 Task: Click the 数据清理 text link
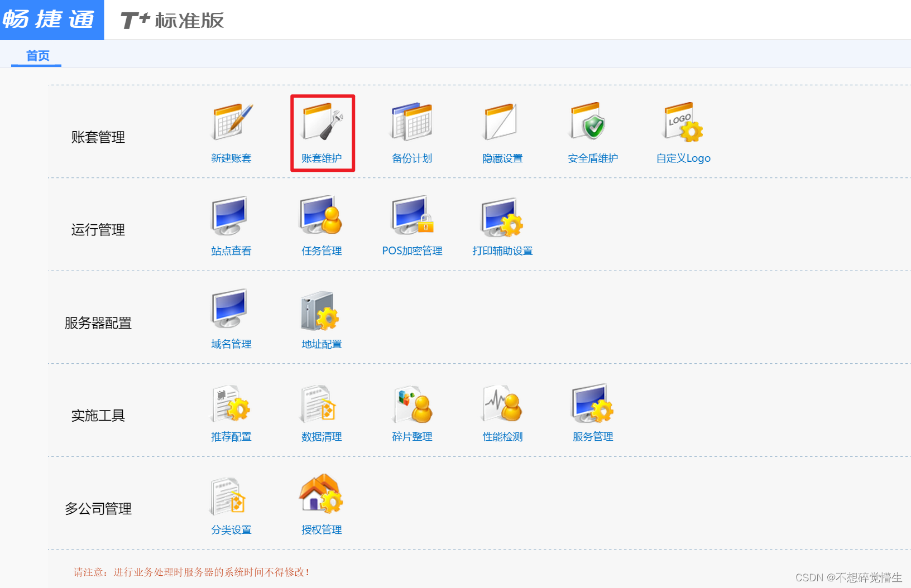[x=322, y=437]
